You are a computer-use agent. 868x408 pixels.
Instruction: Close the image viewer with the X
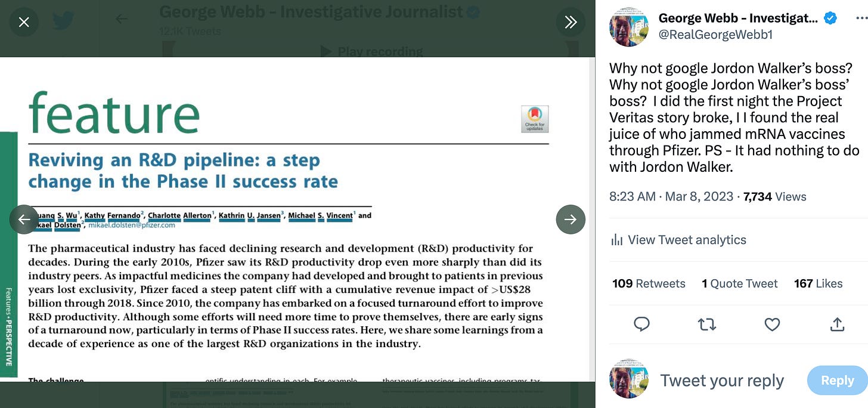coord(24,22)
